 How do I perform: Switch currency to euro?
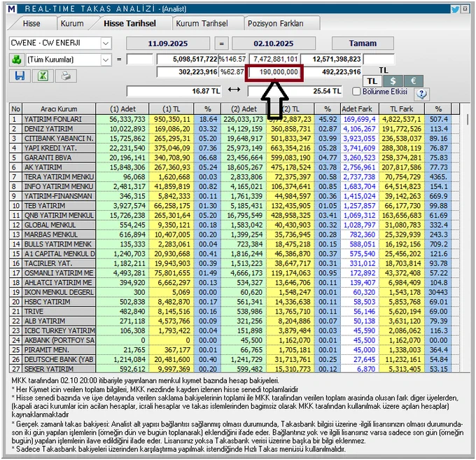[x=413, y=81]
